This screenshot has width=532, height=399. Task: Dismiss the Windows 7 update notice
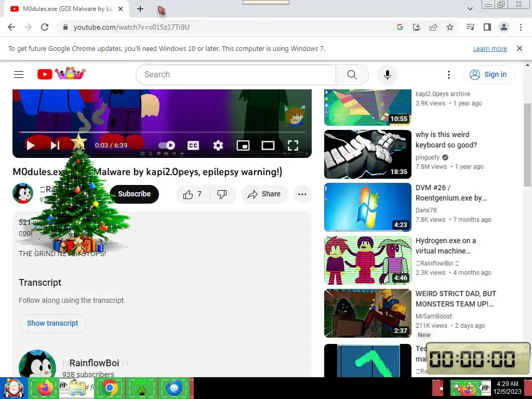(520, 48)
